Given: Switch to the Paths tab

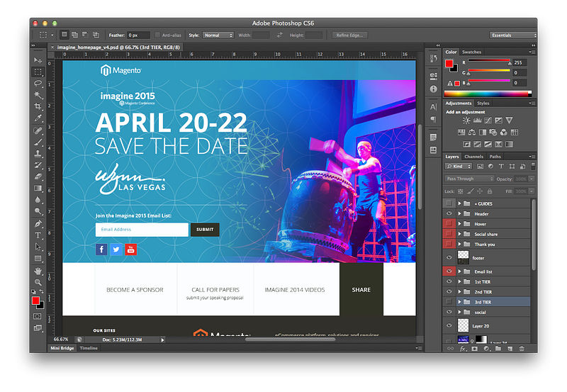Looking at the screenshot, I should click(x=495, y=157).
